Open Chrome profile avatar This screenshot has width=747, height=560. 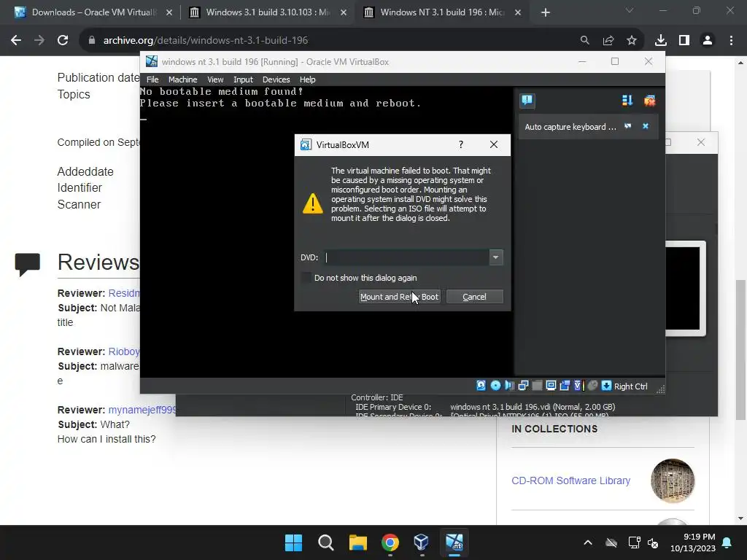[708, 41]
